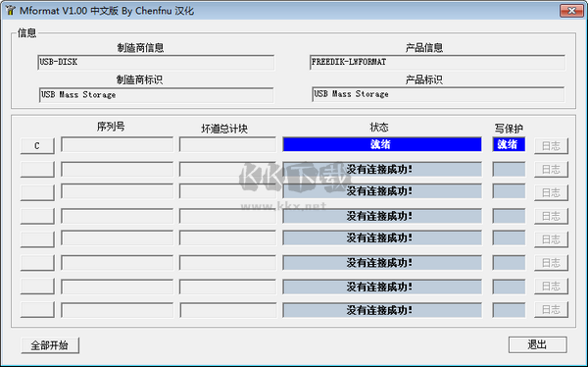
Task: Click the grey write-protect indicator in the last device row
Action: (x=509, y=310)
